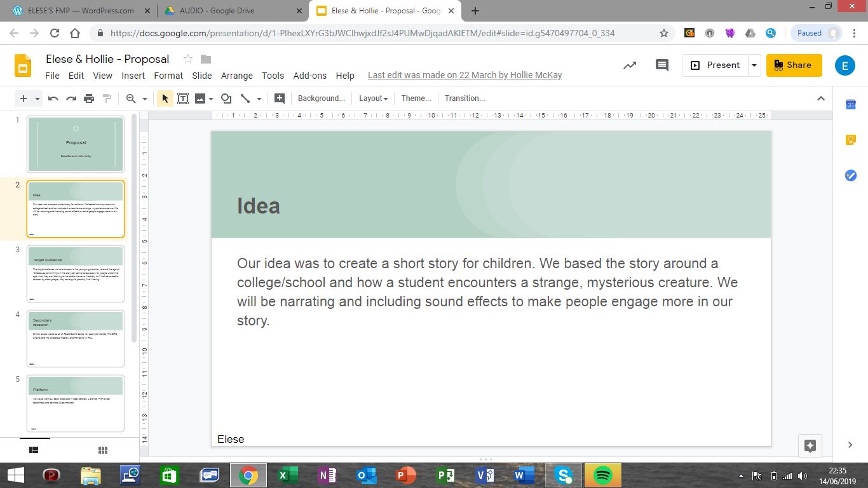The image size is (868, 488).
Task: Hide the menus with the collapse chevron
Action: tap(821, 98)
